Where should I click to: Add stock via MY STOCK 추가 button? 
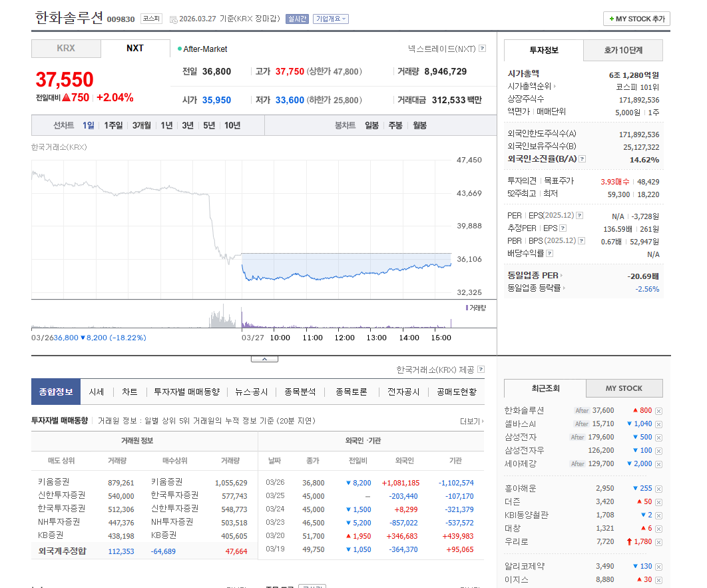click(636, 19)
